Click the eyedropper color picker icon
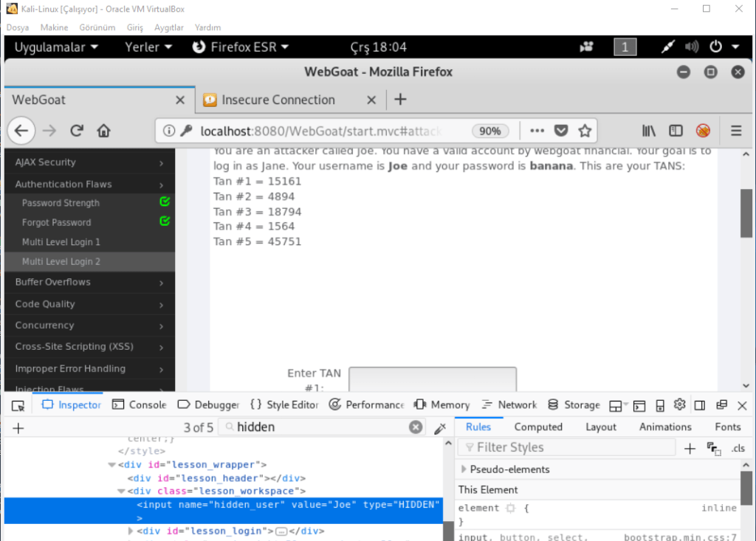 pos(440,427)
